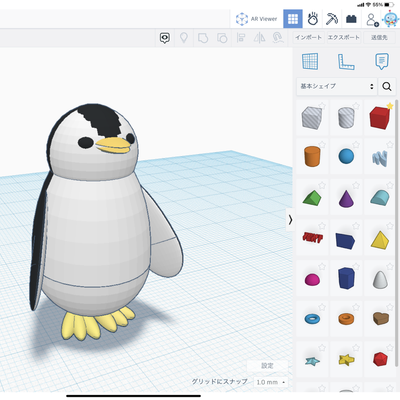Pick the red Text shape
Image resolution: width=400 pixels, height=400 pixels.
(312, 238)
